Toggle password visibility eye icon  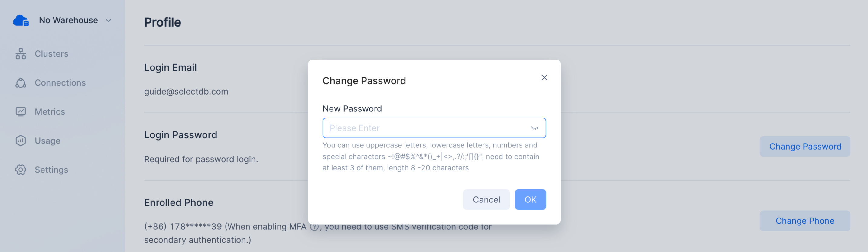coord(535,128)
